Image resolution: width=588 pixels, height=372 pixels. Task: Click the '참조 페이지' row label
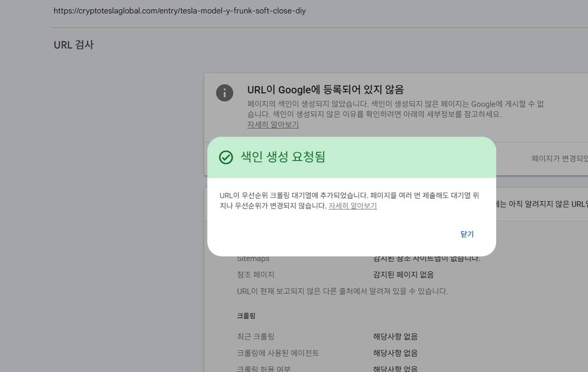coord(255,274)
